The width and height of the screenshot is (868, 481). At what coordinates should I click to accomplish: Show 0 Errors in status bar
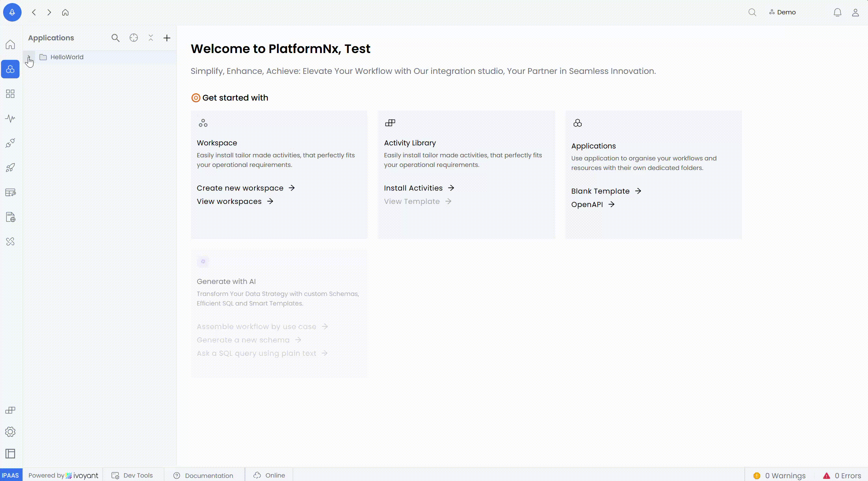pyautogui.click(x=842, y=476)
